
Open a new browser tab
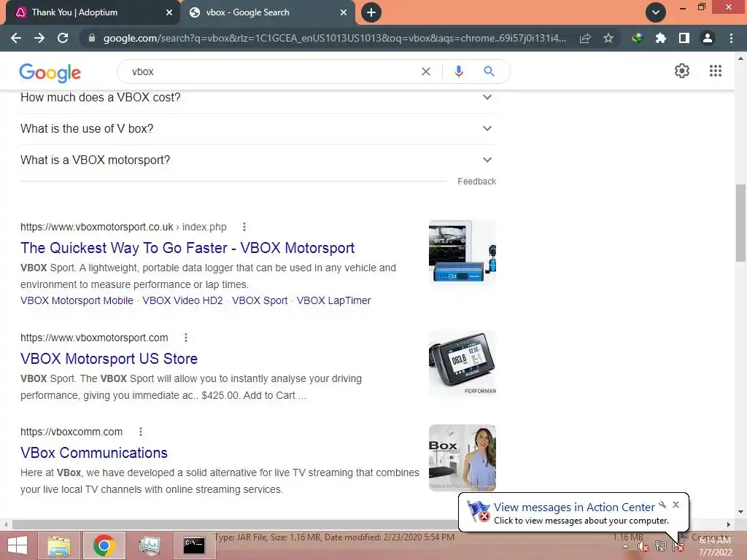371,12
